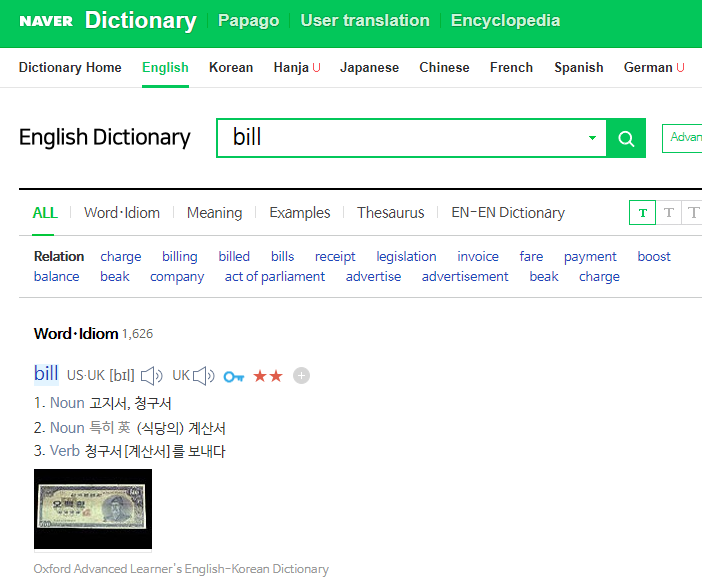The width and height of the screenshot is (702, 583).
Task: Play the UK pronunciation speaker icon
Action: pyautogui.click(x=204, y=376)
